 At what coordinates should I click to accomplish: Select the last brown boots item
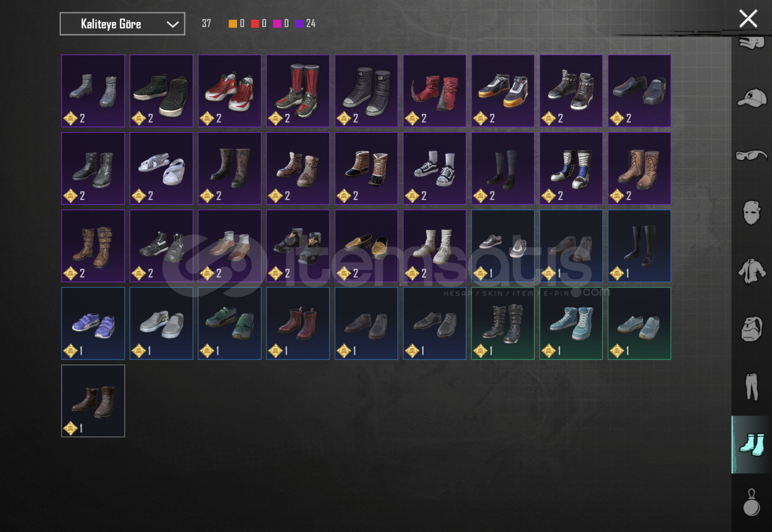tap(93, 400)
